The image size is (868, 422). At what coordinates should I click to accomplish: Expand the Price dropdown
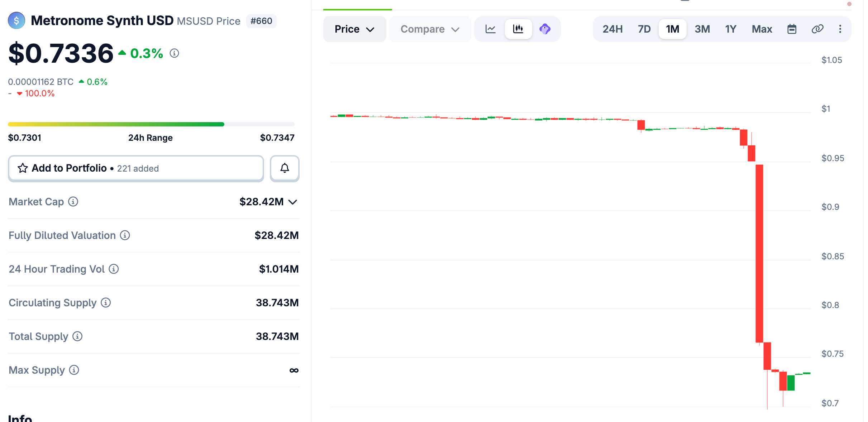pyautogui.click(x=354, y=29)
